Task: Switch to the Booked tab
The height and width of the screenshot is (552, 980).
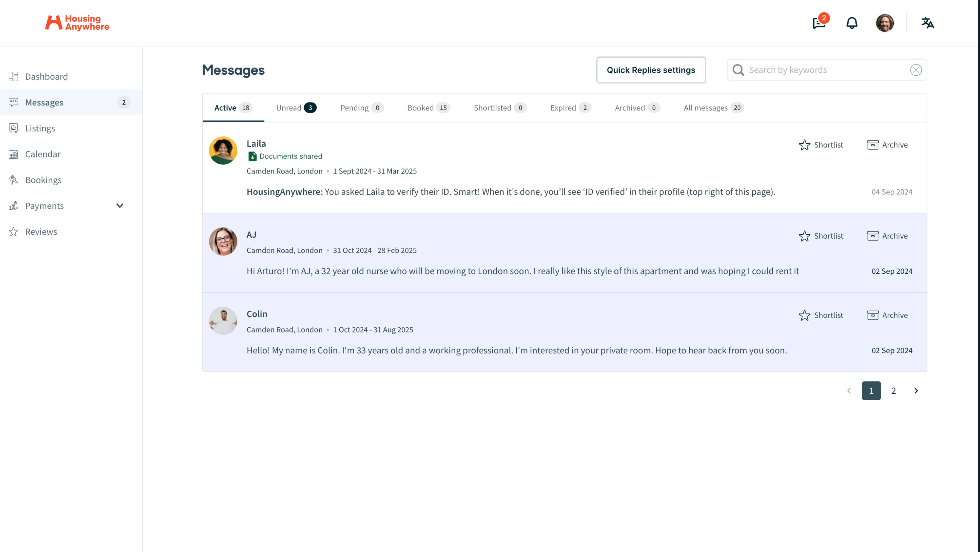Action: pyautogui.click(x=428, y=108)
